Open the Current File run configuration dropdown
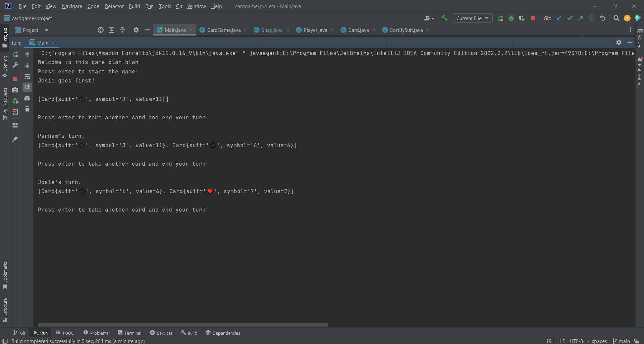 coord(472,18)
